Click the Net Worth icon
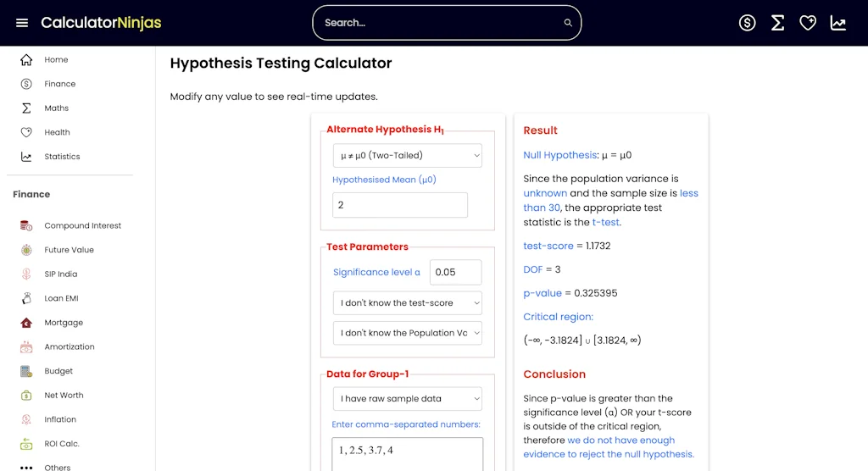This screenshot has height=471, width=868. 26,395
